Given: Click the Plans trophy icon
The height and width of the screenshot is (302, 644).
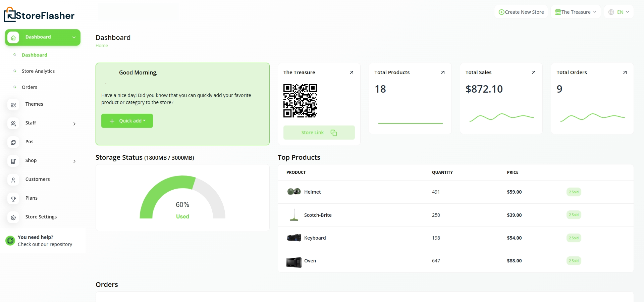Looking at the screenshot, I should tap(13, 199).
